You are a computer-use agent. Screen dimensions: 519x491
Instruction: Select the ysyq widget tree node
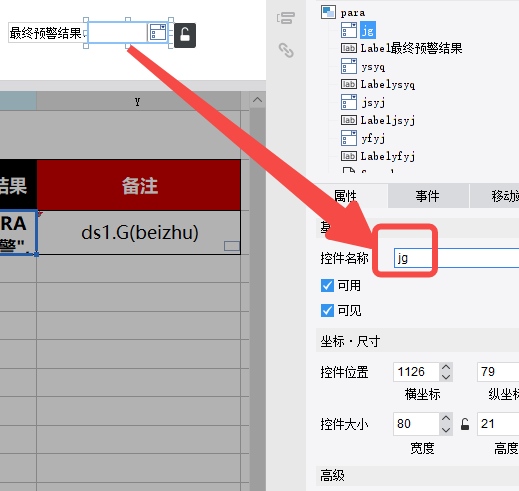[373, 67]
